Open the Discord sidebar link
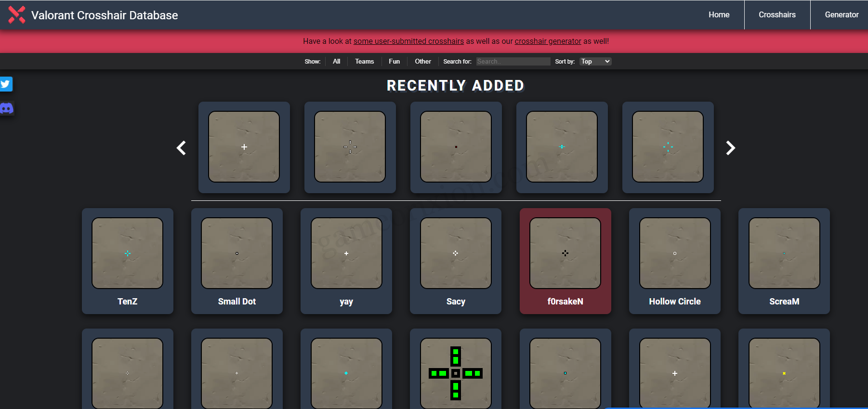Viewport: 868px width, 409px height. click(6, 108)
